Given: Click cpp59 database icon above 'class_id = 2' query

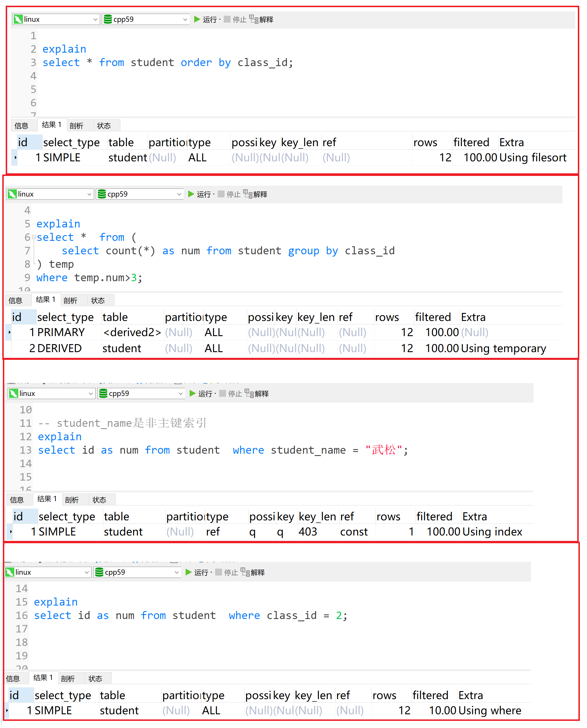Looking at the screenshot, I should click(x=99, y=572).
